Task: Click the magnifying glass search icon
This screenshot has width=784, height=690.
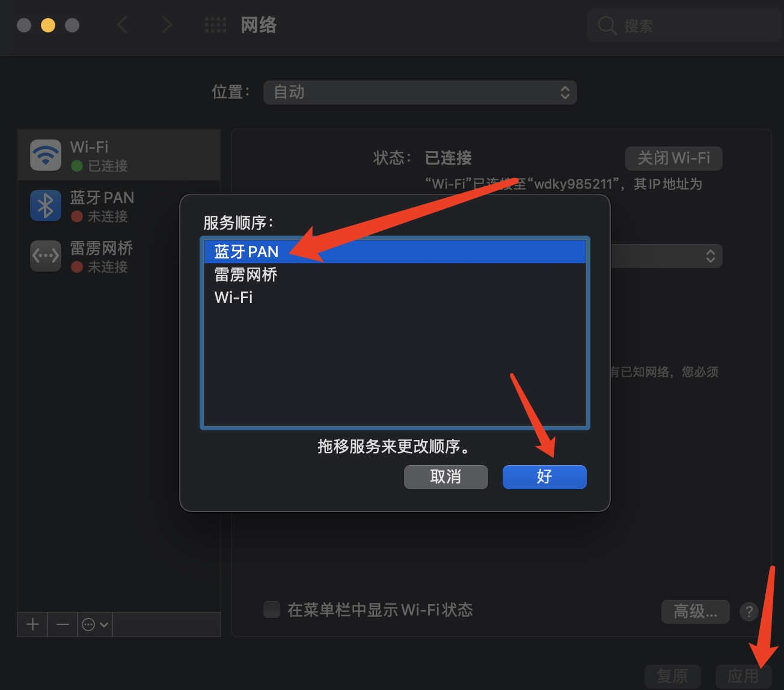Action: 607,25
